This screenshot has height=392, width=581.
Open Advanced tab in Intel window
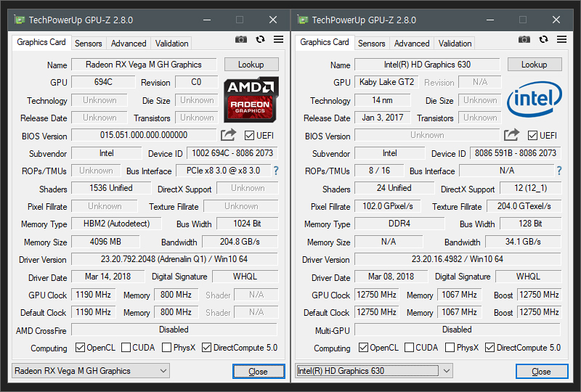tap(412, 44)
